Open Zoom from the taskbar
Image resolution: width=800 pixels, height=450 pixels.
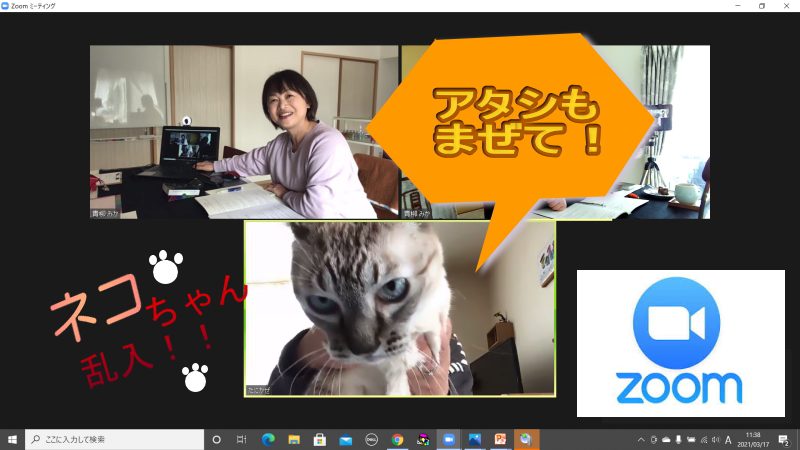449,439
